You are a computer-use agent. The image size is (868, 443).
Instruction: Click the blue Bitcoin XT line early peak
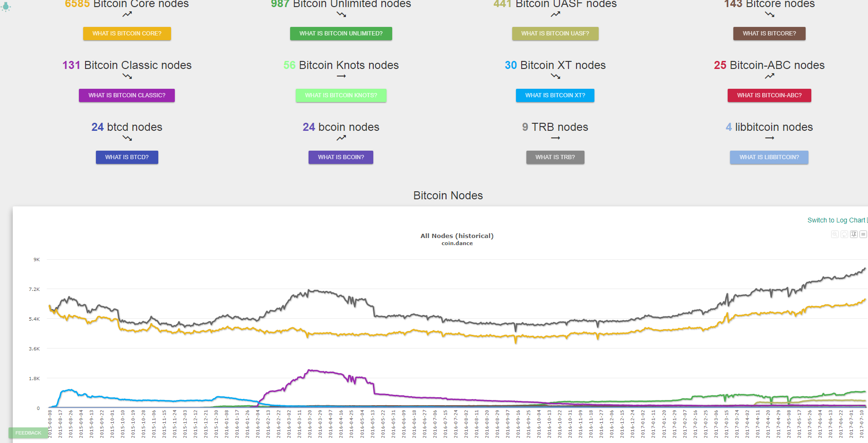70,390
